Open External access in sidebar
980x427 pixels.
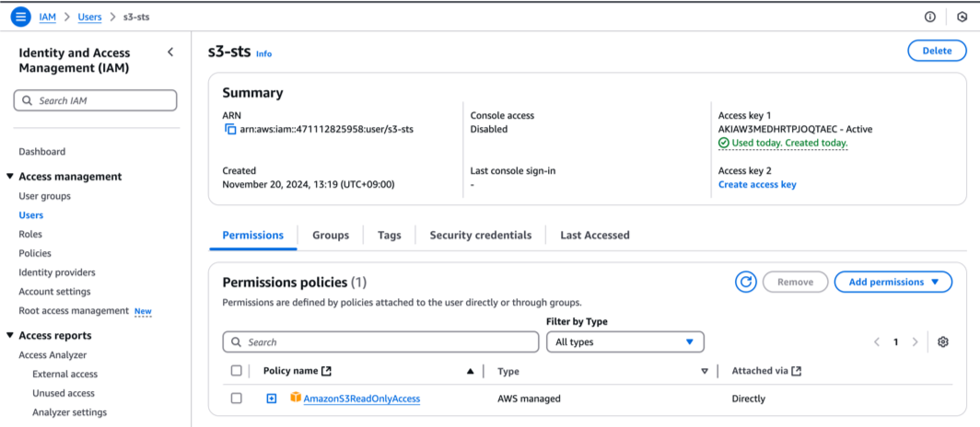[x=65, y=374]
